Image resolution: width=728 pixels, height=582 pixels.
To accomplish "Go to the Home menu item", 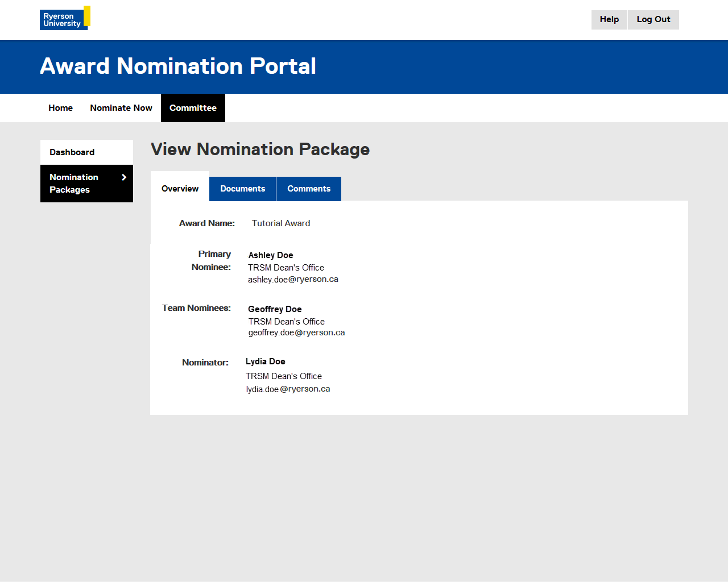I will coord(60,108).
